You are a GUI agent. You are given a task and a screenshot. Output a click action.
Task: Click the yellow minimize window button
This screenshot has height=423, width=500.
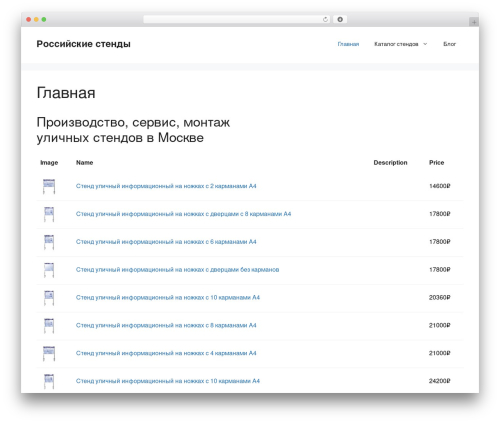coord(36,19)
